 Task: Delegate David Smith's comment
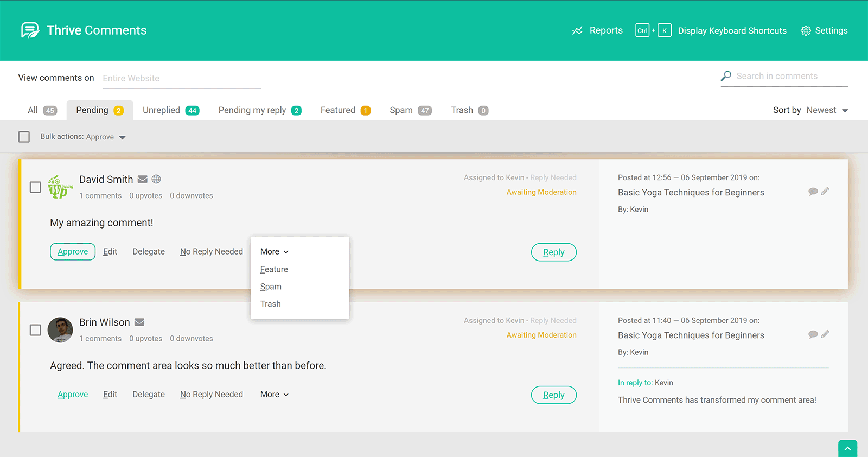click(x=149, y=252)
